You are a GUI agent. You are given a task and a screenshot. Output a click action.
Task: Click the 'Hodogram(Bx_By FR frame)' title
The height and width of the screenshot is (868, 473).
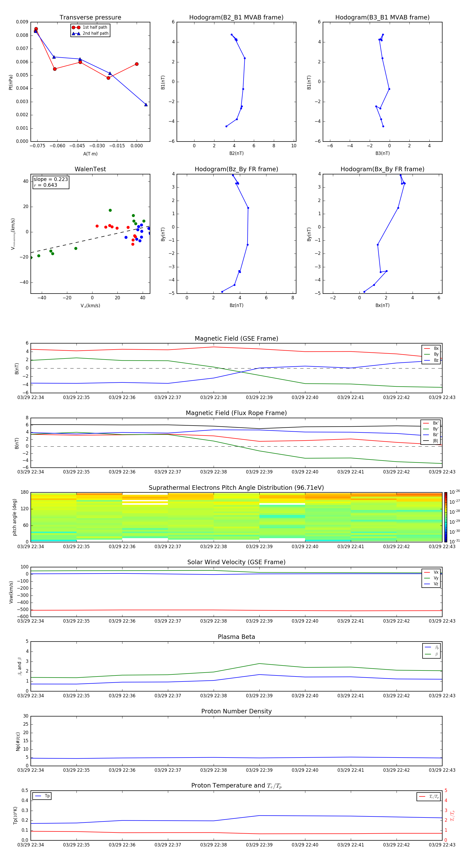point(382,169)
